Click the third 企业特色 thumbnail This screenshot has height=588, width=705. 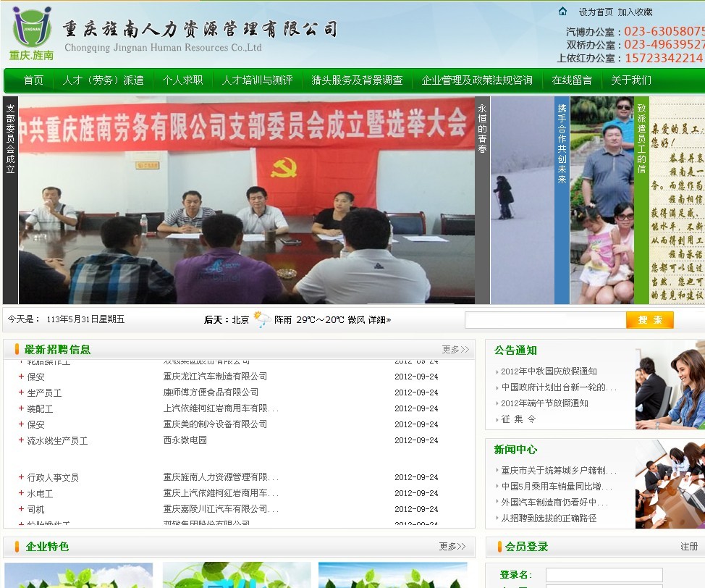click(392, 575)
